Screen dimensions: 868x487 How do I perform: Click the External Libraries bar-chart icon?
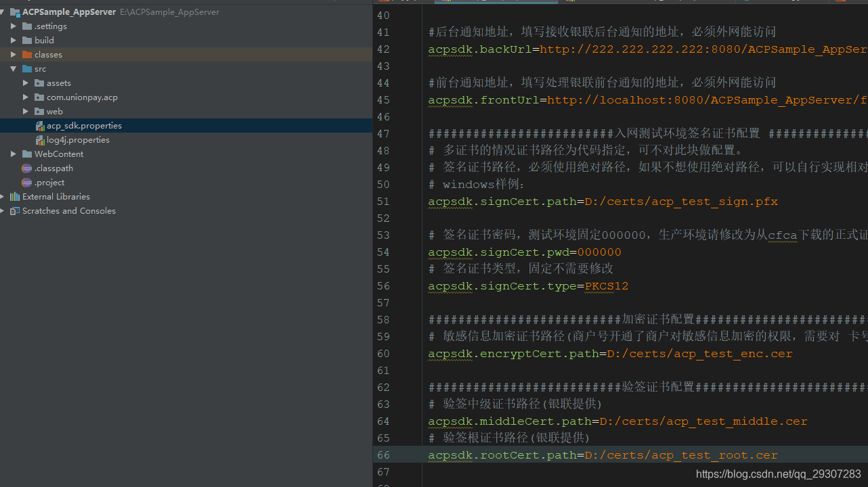point(15,197)
